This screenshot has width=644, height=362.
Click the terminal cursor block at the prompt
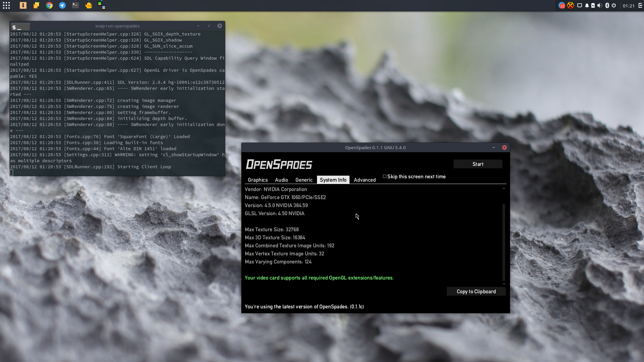[11, 173]
